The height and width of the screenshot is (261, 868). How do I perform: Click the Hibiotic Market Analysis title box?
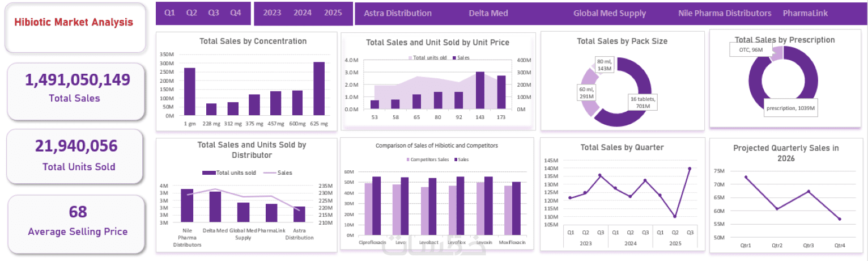pyautogui.click(x=74, y=23)
